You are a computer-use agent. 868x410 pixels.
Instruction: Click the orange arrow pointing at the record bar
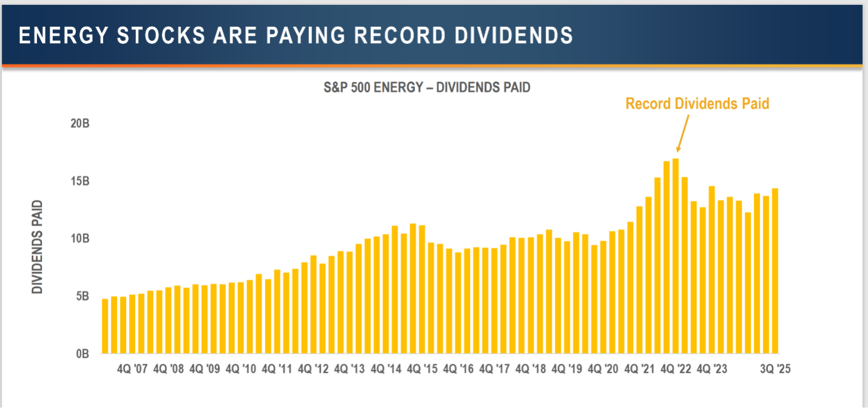pyautogui.click(x=682, y=132)
